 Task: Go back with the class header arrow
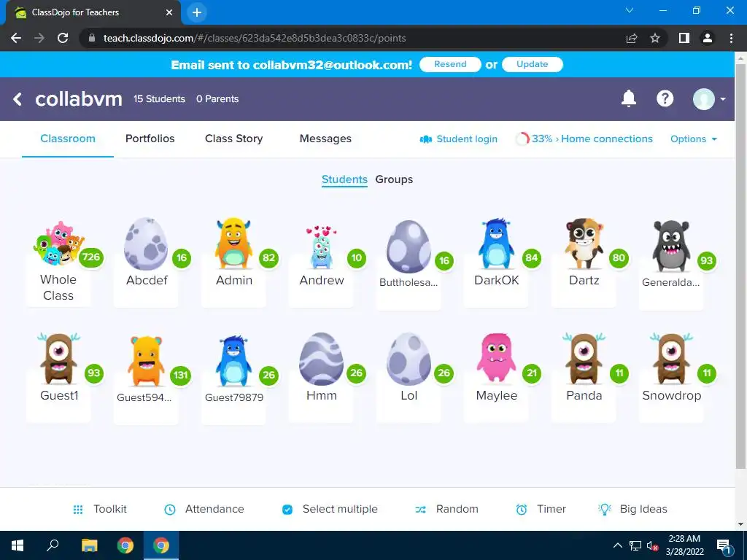click(18, 99)
